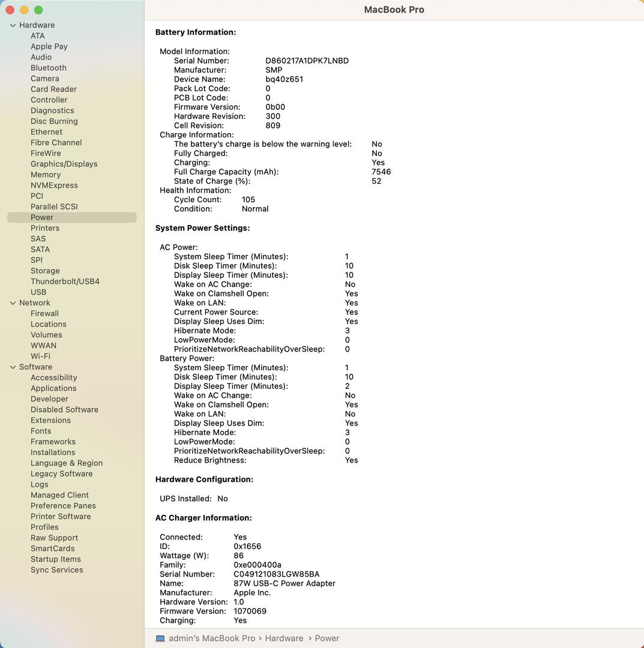Screen dimensions: 644x648
Task: Select FireWire in the sidebar
Action: point(46,154)
